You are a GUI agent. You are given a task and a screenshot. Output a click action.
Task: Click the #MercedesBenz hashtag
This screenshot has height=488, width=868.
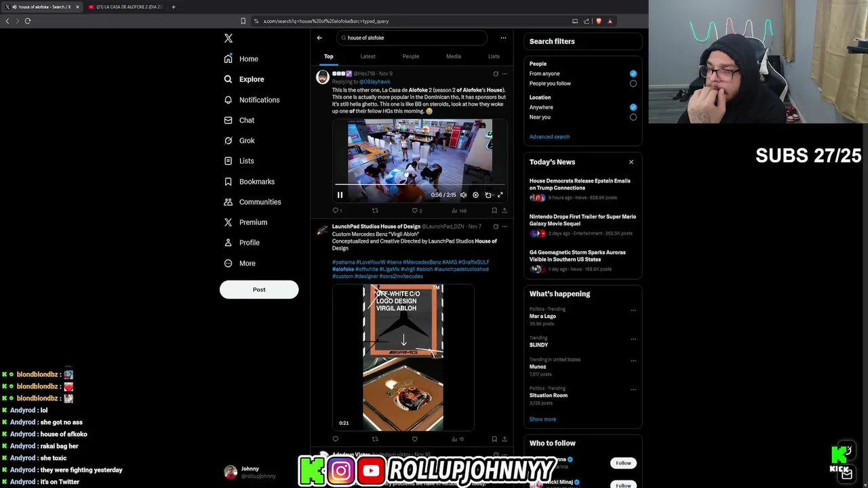point(422,262)
